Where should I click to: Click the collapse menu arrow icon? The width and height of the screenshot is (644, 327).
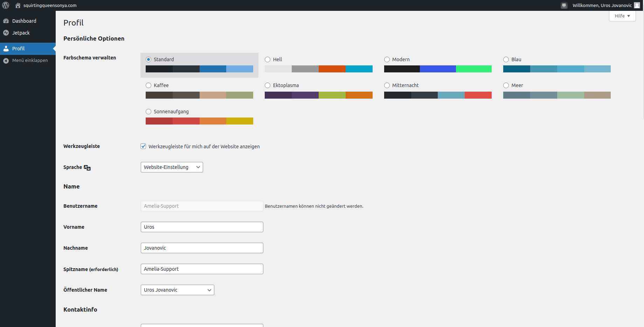(6, 61)
